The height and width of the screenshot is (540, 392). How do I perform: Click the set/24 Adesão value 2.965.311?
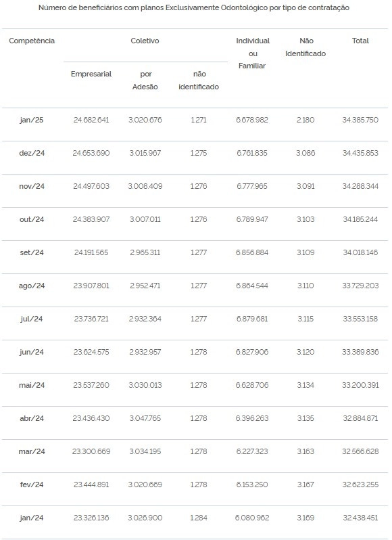click(x=145, y=252)
